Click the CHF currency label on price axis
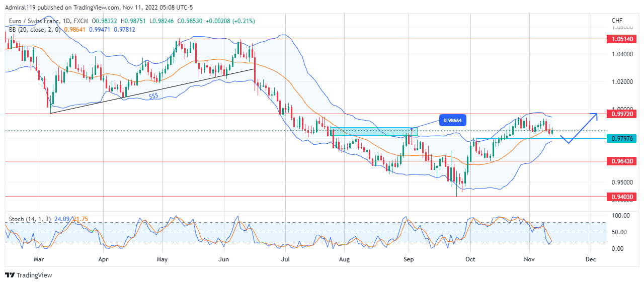This screenshot has height=284, width=644. (617, 21)
